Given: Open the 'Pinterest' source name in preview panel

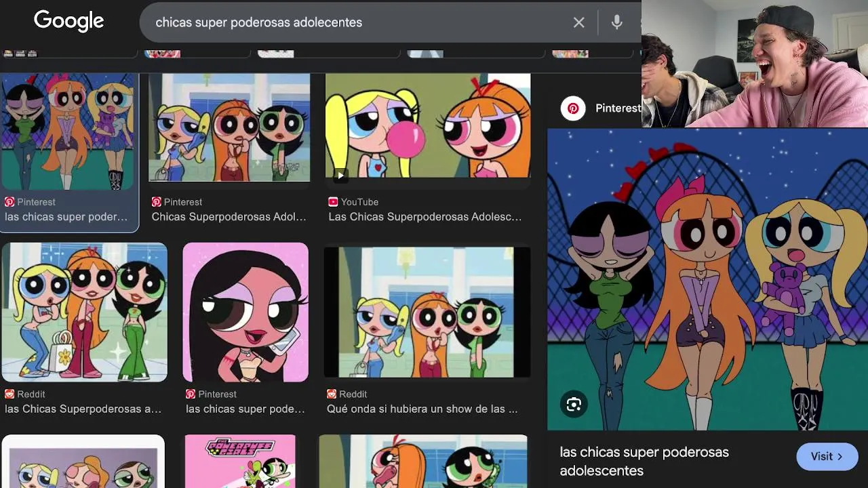Looking at the screenshot, I should pyautogui.click(x=618, y=108).
